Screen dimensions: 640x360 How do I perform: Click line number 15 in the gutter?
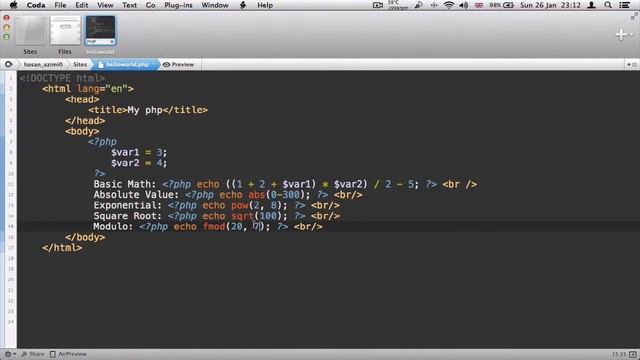pos(11,227)
